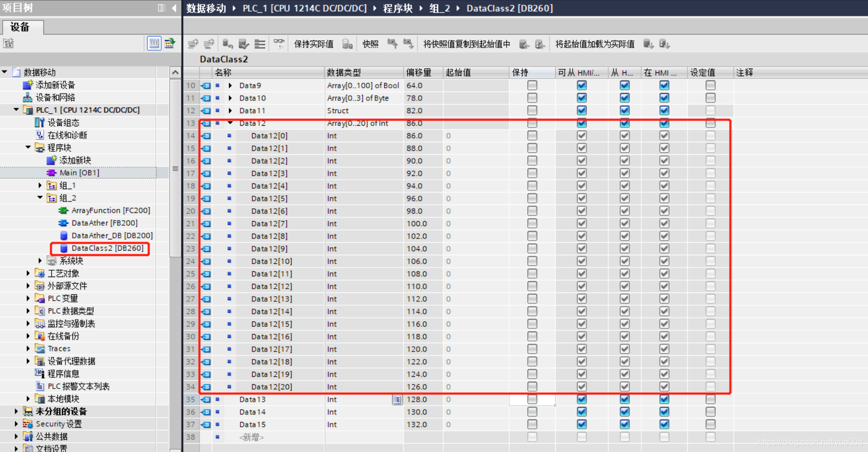Click the DataAther [FB200] block icon

pyautogui.click(x=63, y=223)
